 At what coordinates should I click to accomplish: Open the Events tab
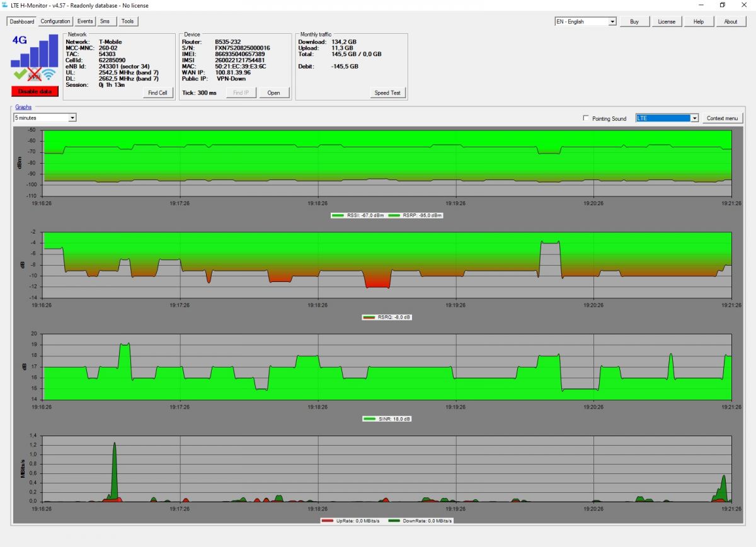click(x=85, y=21)
